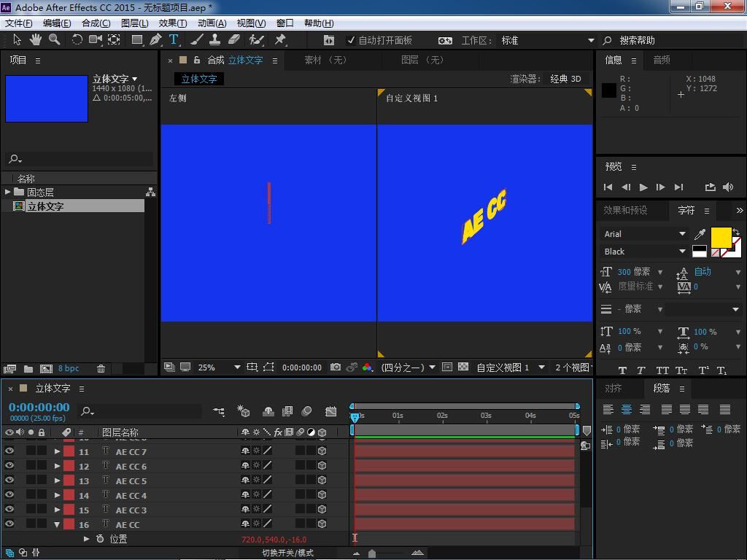
Task: Click the 切换开关/模式 button
Action: (x=287, y=553)
